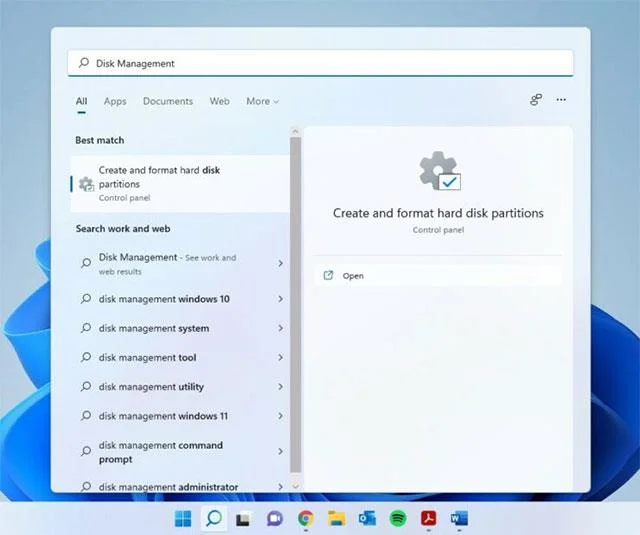Launch Spotify from taskbar

[x=398, y=518]
